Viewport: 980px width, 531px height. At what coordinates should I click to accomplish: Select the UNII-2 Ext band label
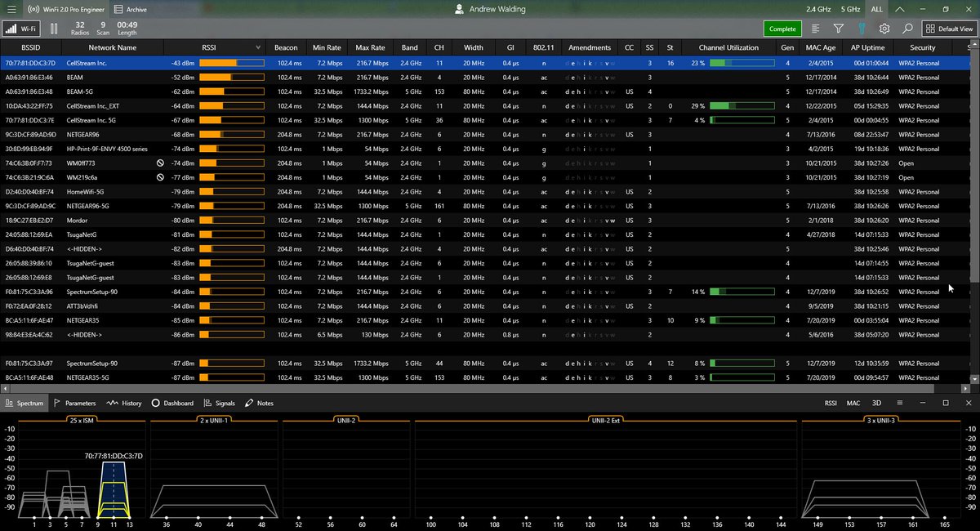click(x=606, y=420)
